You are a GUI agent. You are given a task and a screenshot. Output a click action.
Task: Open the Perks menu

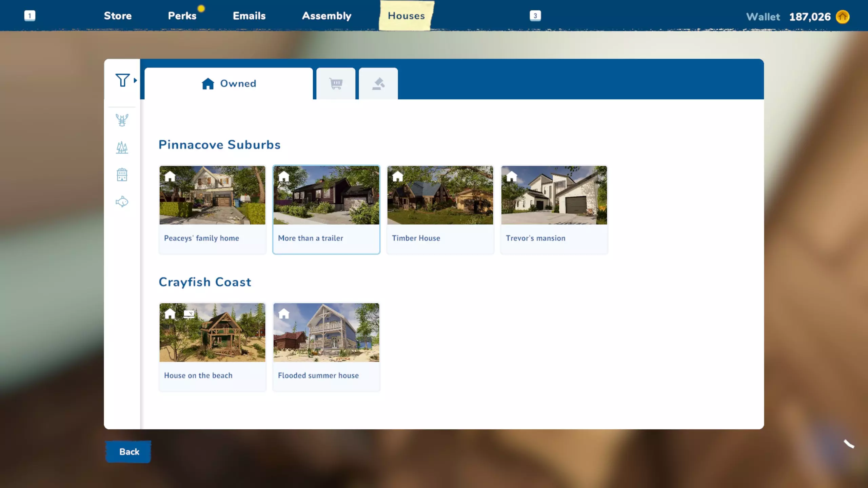(x=182, y=16)
